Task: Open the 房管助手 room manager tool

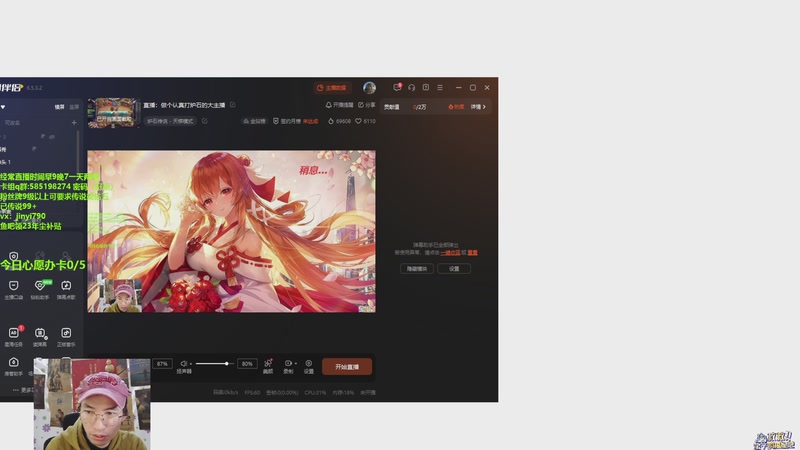Action: (x=14, y=366)
